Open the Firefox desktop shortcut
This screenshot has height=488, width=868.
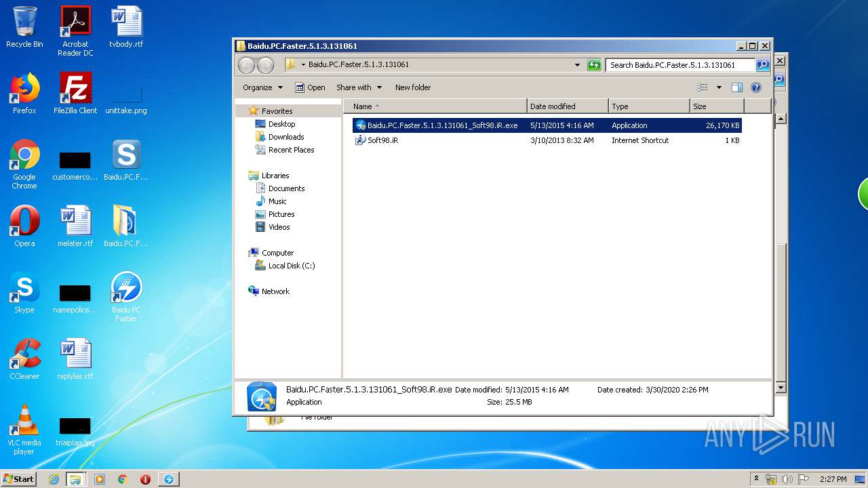(x=24, y=94)
